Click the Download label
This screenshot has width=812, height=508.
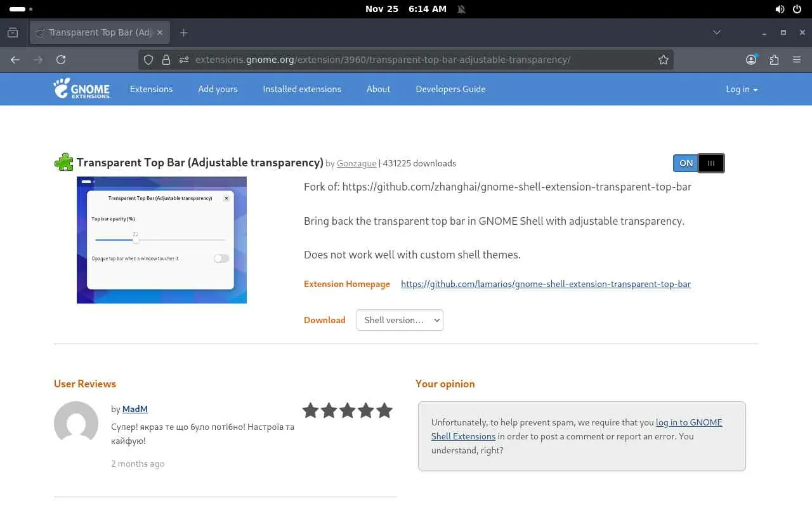tap(325, 320)
